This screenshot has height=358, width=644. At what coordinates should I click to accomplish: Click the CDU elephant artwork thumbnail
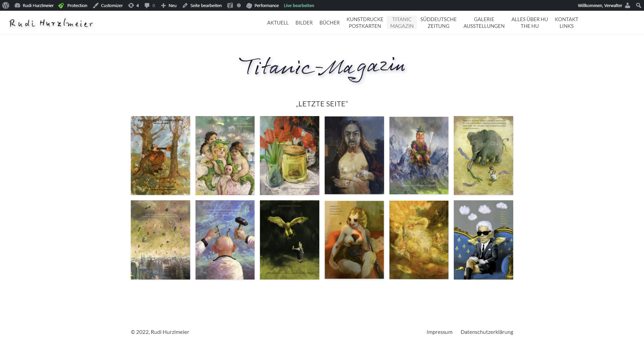pyautogui.click(x=483, y=155)
